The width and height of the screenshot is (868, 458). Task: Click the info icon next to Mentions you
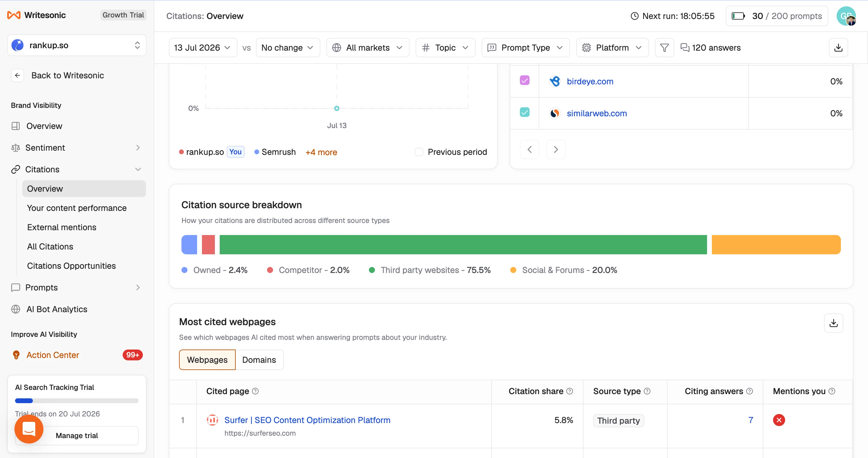pos(832,391)
